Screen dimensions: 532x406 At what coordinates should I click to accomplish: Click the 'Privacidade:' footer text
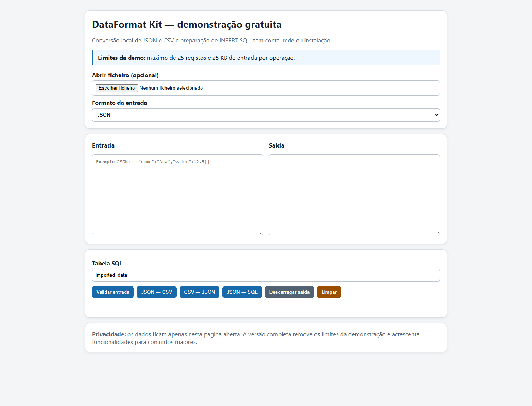coord(109,334)
